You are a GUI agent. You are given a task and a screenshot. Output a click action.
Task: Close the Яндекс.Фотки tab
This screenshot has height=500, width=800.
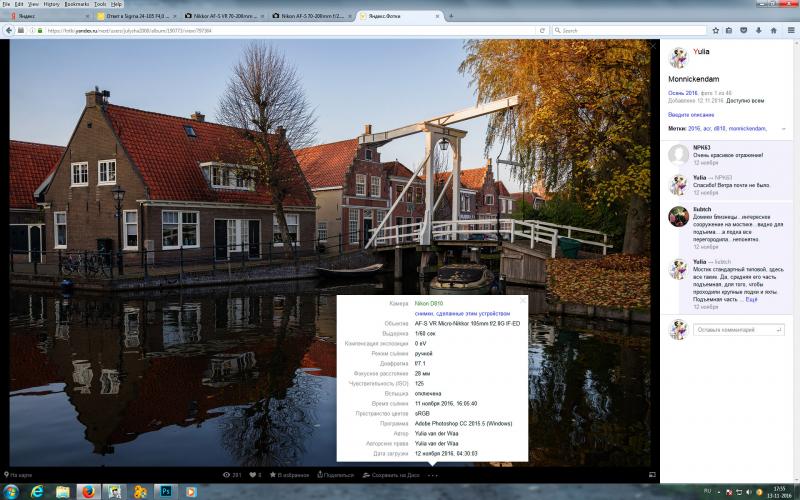(x=437, y=16)
